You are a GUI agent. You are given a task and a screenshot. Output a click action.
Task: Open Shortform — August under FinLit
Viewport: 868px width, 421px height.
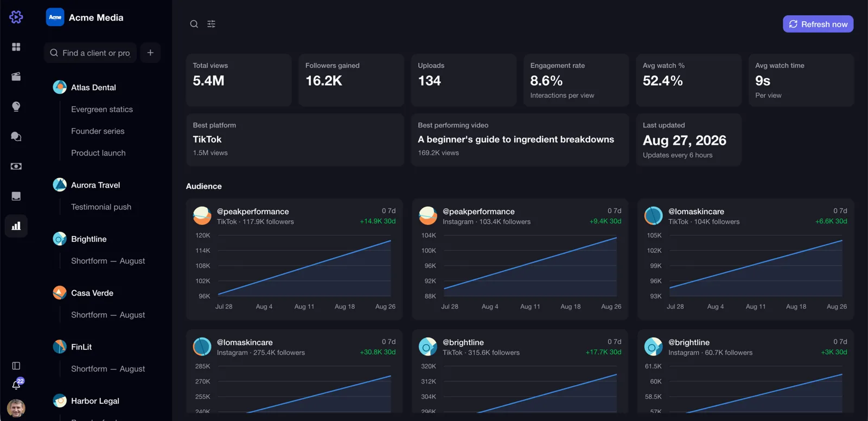[108, 369]
